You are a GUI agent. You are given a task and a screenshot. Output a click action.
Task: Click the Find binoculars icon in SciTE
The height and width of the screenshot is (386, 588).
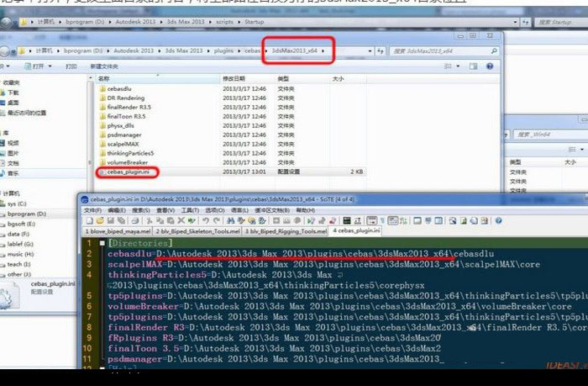click(x=231, y=221)
